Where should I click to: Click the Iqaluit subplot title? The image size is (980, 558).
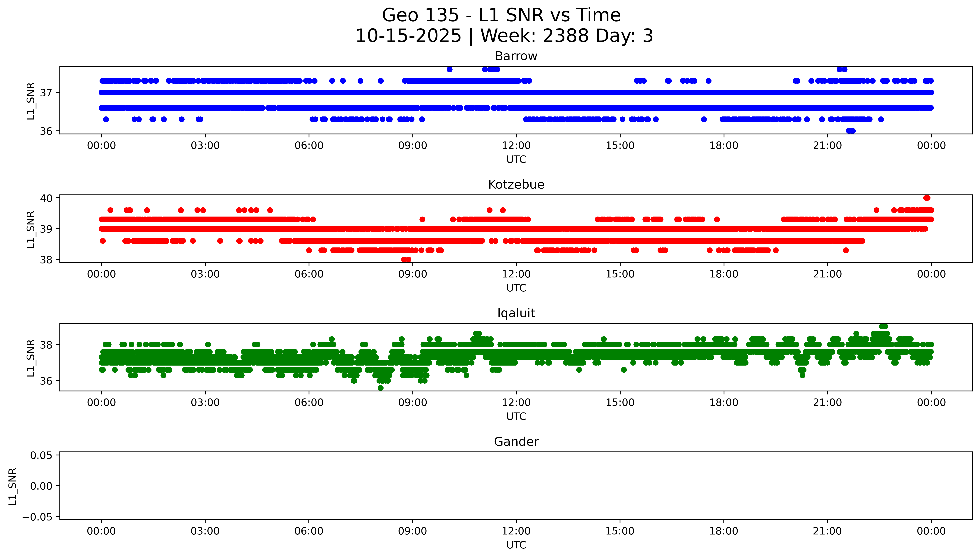point(516,313)
